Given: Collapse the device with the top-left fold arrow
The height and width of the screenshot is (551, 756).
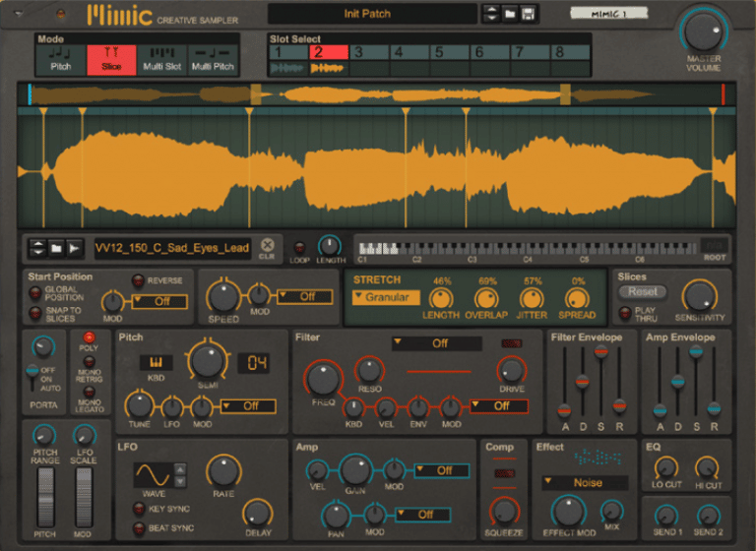Looking at the screenshot, I should pyautogui.click(x=19, y=14).
